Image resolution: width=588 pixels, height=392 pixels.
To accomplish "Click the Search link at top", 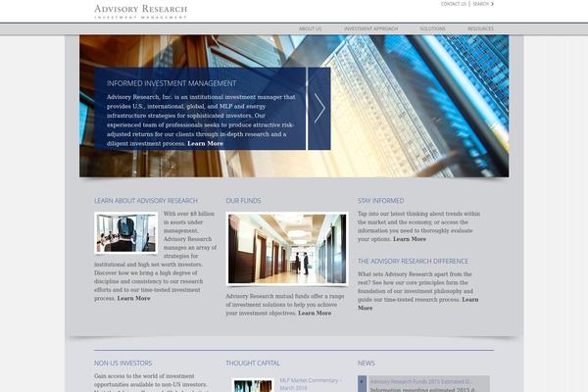I will (x=480, y=4).
